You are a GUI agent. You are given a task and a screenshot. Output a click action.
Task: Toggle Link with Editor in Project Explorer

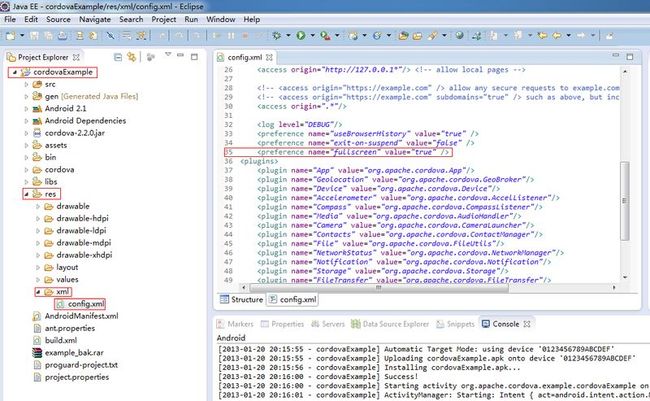coord(132,57)
